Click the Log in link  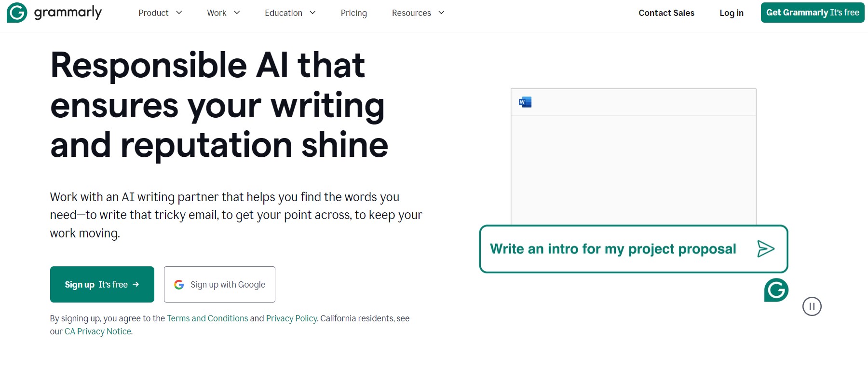click(731, 13)
